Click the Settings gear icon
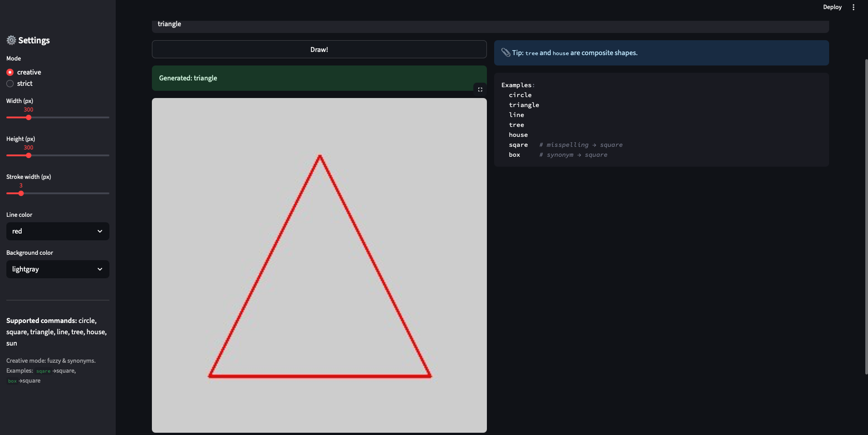Image resolution: width=868 pixels, height=435 pixels. (x=11, y=40)
